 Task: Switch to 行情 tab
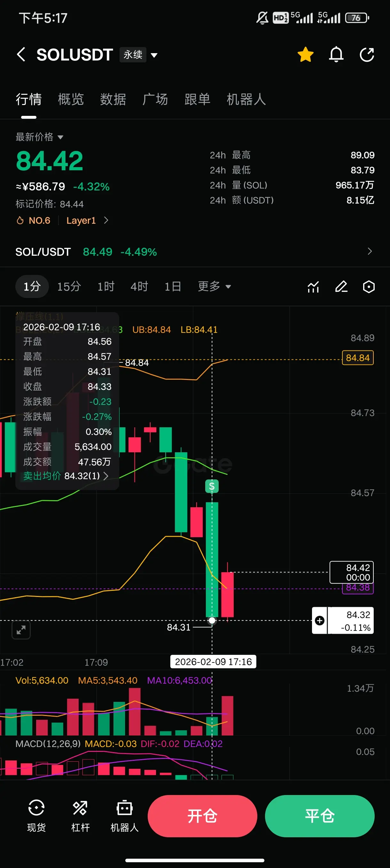29,100
